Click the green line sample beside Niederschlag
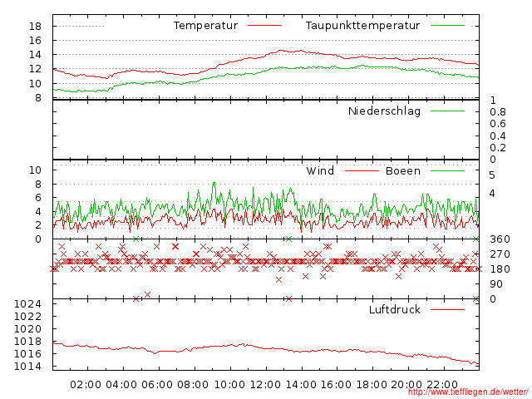This screenshot has width=532, height=399. click(x=447, y=111)
